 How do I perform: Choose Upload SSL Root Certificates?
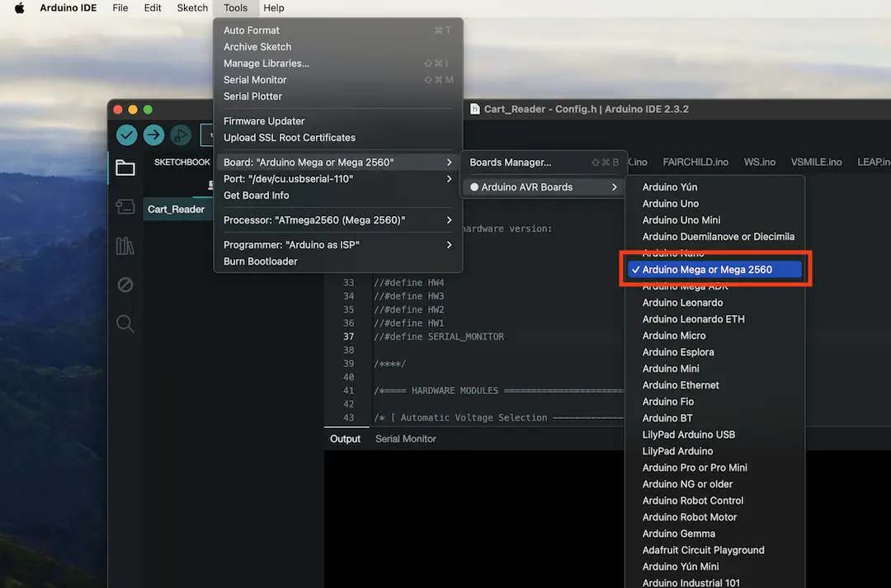click(x=338, y=138)
